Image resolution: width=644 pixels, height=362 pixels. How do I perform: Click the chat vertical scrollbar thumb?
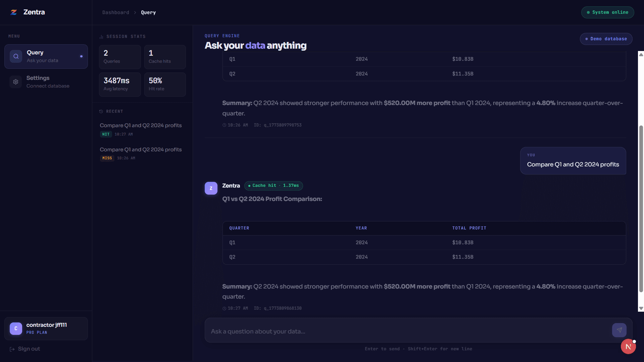[641, 209]
